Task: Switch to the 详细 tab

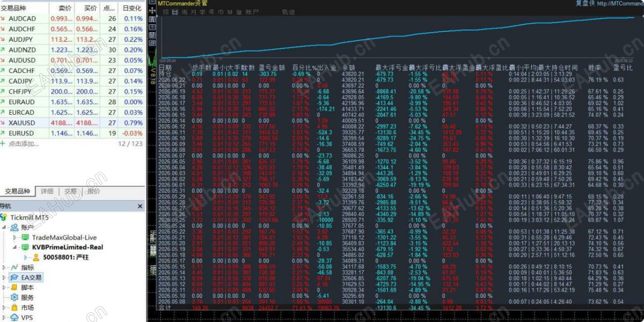Action: coord(47,191)
